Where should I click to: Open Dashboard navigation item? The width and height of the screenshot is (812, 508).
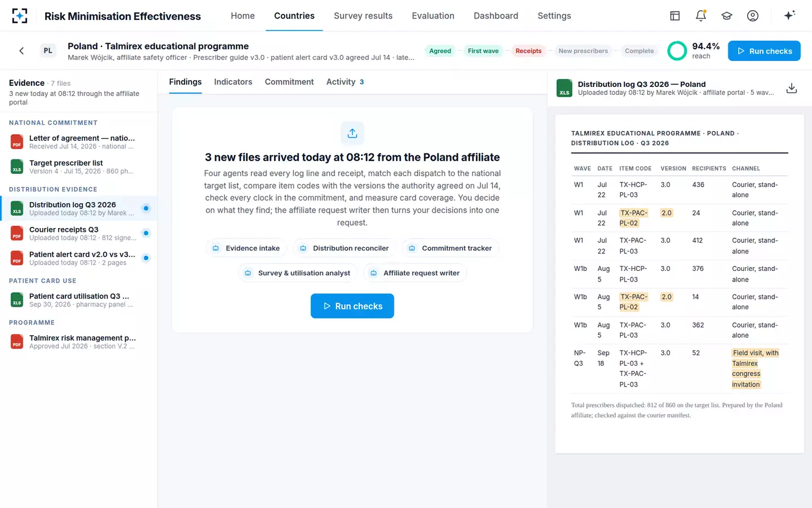(x=496, y=16)
